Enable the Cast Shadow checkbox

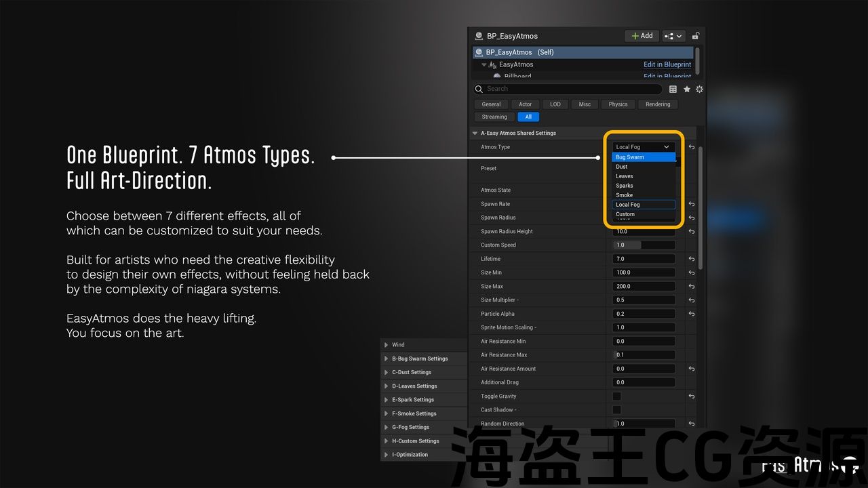(616, 410)
